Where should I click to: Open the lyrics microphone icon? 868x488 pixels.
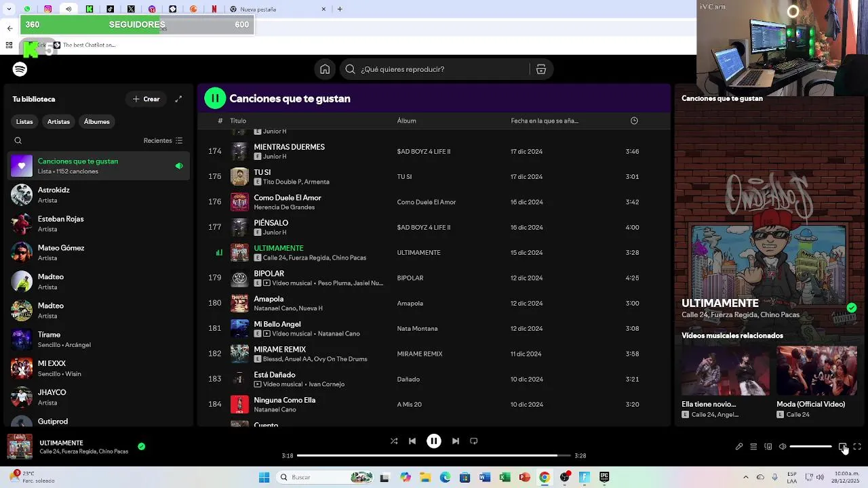[x=739, y=447]
